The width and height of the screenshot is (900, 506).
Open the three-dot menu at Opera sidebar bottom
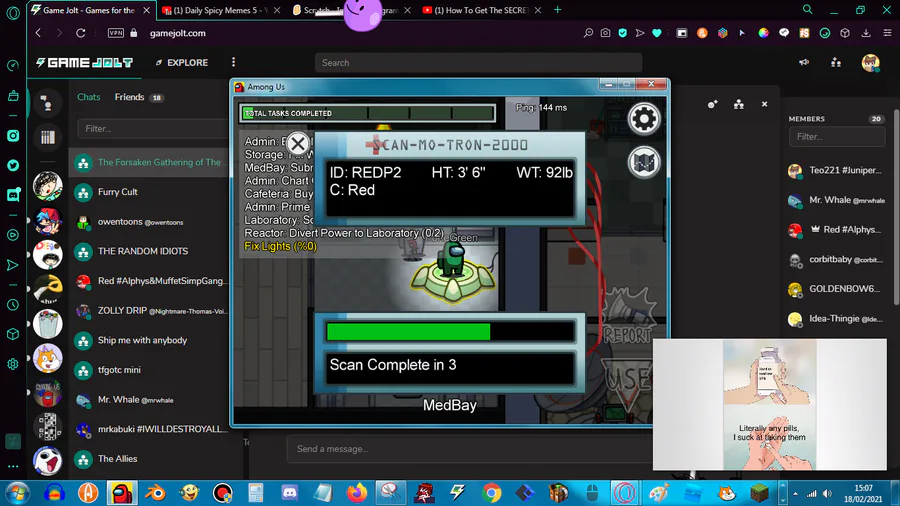[x=13, y=466]
